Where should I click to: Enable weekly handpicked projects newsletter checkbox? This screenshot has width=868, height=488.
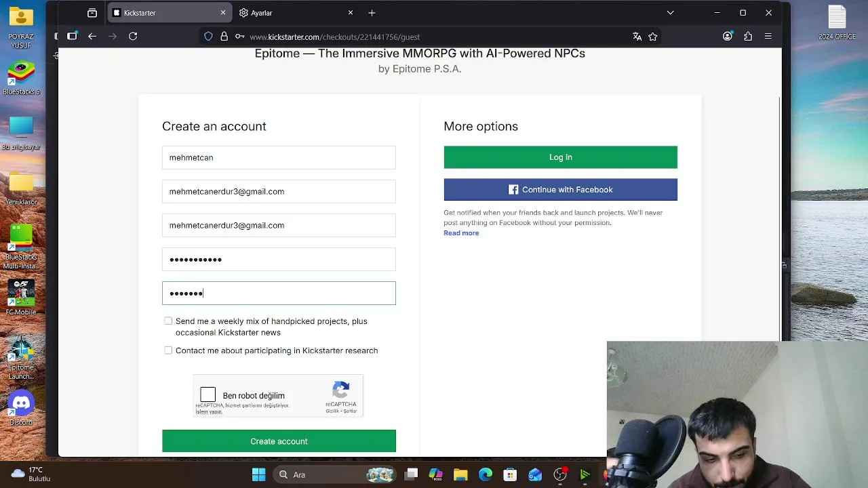(168, 321)
